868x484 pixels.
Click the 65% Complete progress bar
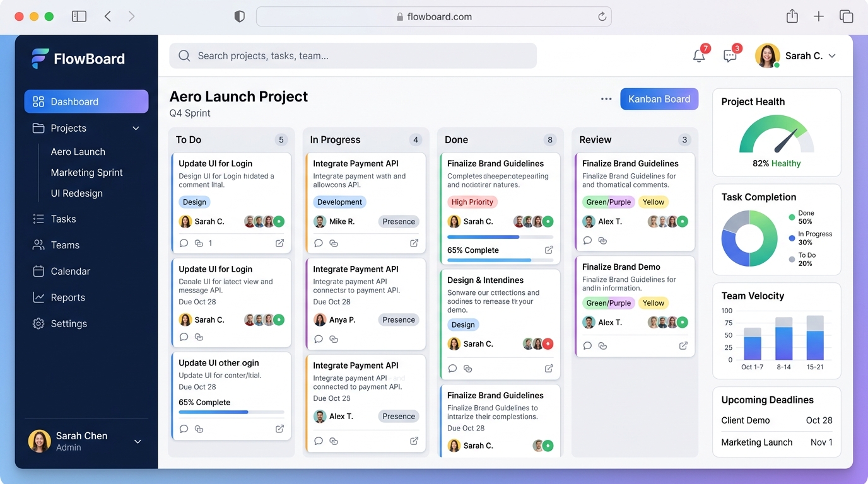[230, 412]
